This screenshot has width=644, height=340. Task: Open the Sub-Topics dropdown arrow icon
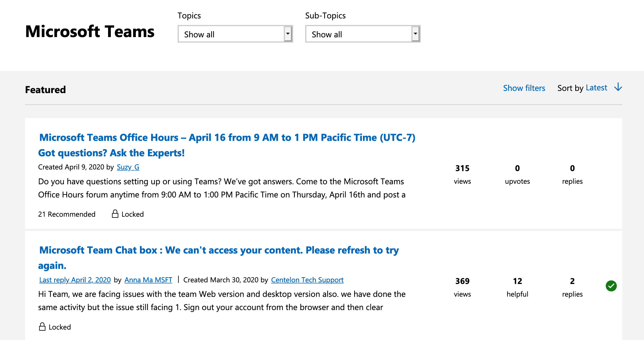pos(415,34)
